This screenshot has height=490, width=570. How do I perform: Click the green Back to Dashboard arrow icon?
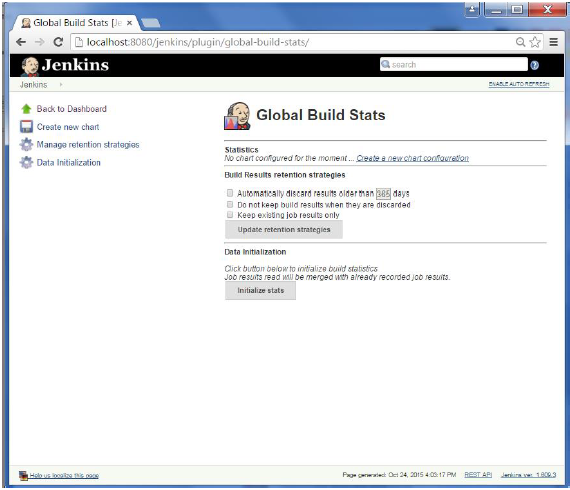(x=26, y=109)
